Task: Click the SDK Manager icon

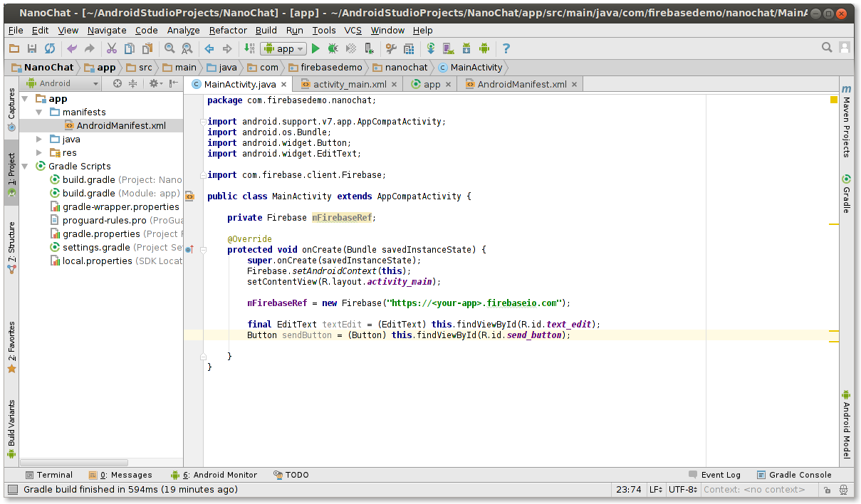Action: 466,48
